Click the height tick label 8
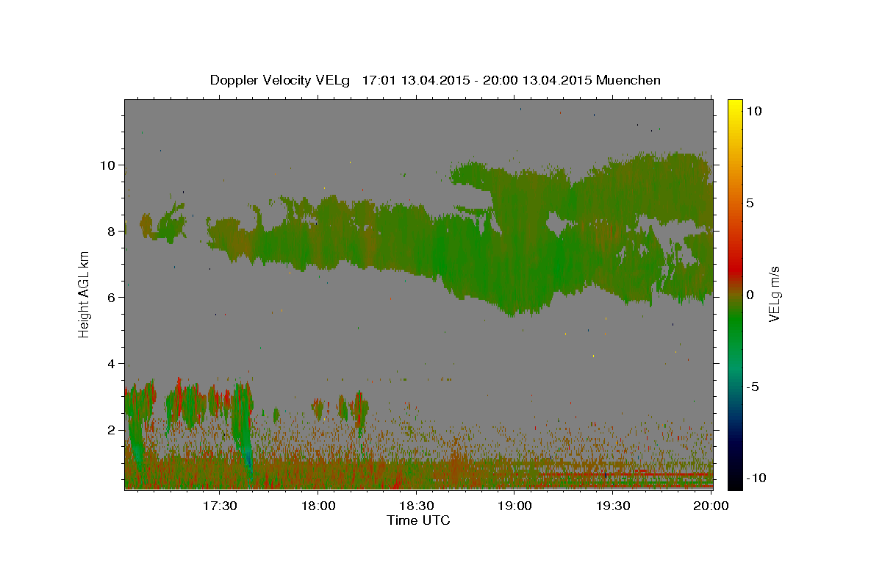 click(x=113, y=231)
